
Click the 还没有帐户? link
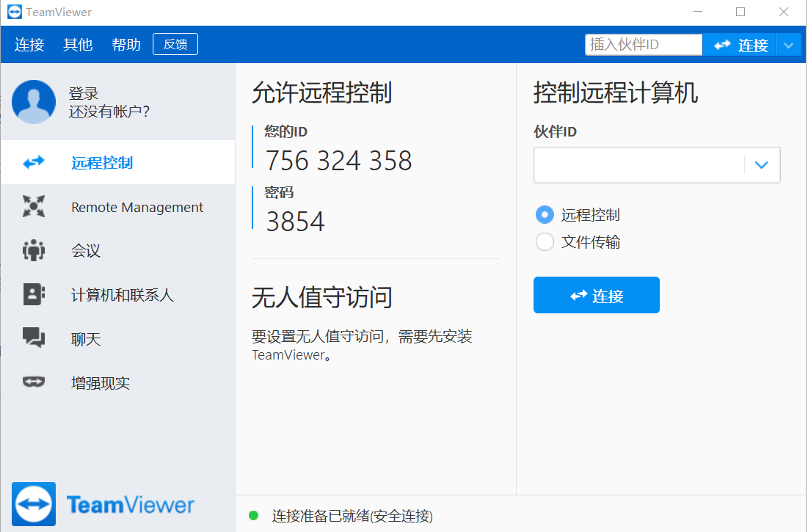pyautogui.click(x=109, y=112)
